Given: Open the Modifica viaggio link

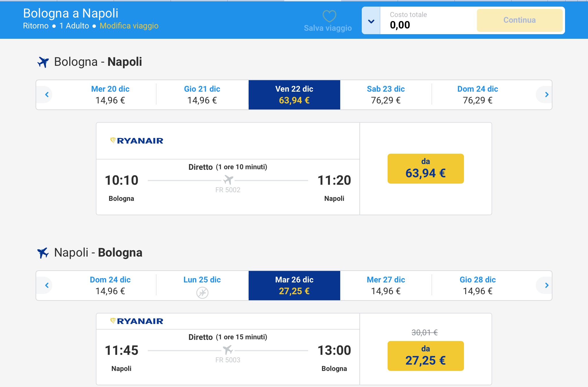Looking at the screenshot, I should (x=129, y=26).
